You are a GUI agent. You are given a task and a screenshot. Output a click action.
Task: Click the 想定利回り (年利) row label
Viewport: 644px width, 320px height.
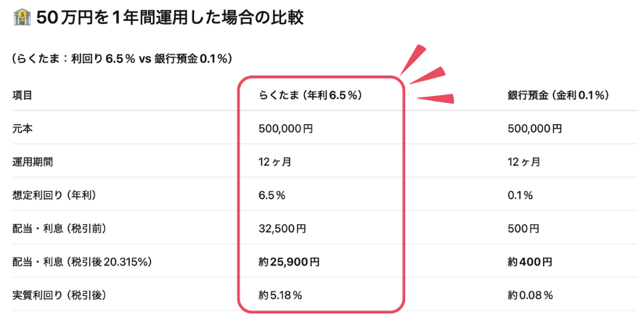point(54,195)
